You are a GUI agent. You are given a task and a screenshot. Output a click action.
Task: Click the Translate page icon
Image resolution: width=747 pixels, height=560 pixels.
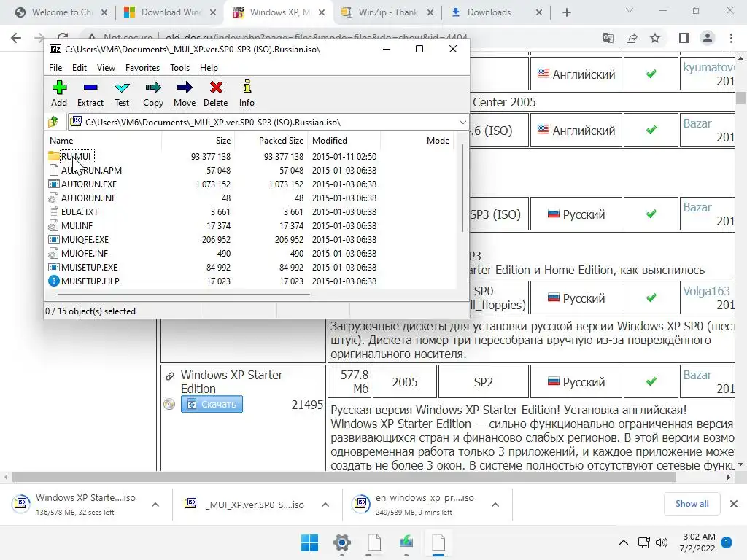608,38
